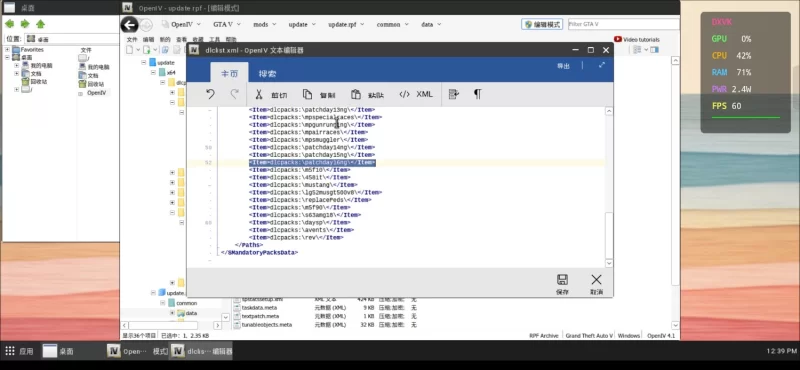Open 文档 icon in file manager list
800x370 pixels.
point(92,75)
